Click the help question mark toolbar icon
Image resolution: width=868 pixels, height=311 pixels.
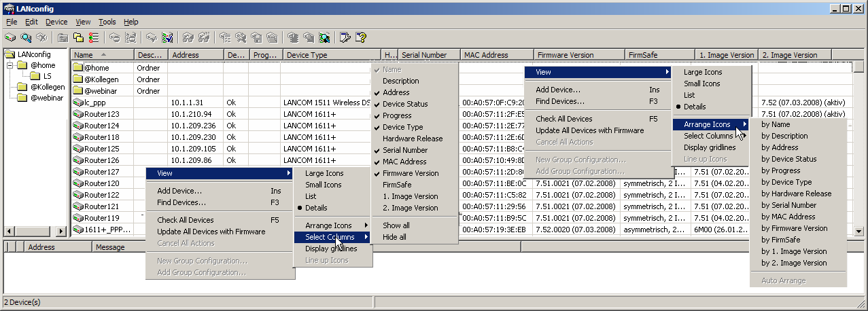(x=361, y=37)
